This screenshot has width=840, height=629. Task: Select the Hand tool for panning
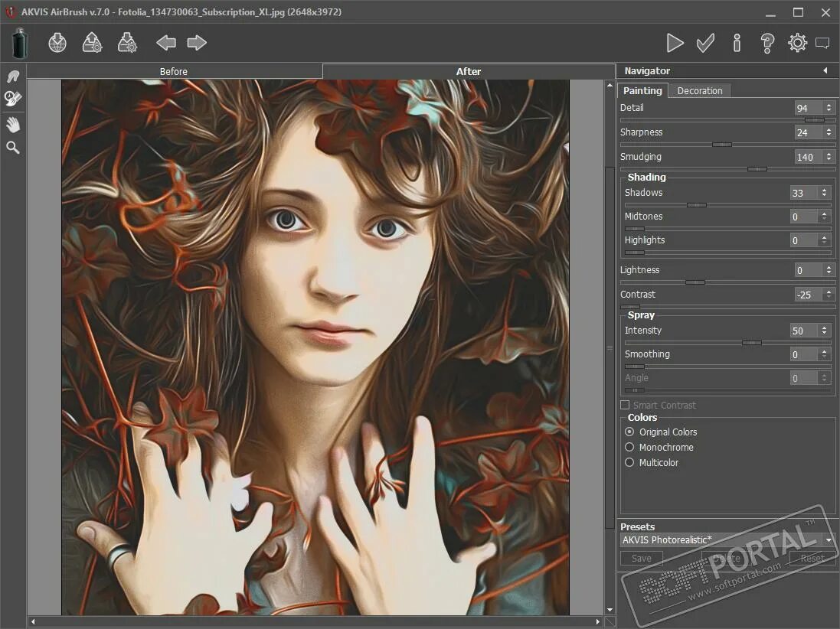[12, 125]
